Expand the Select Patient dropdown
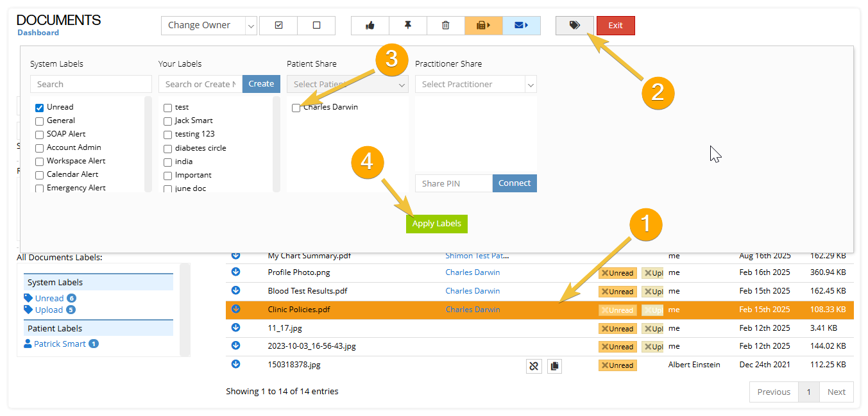This screenshot has width=868, height=416. point(348,84)
